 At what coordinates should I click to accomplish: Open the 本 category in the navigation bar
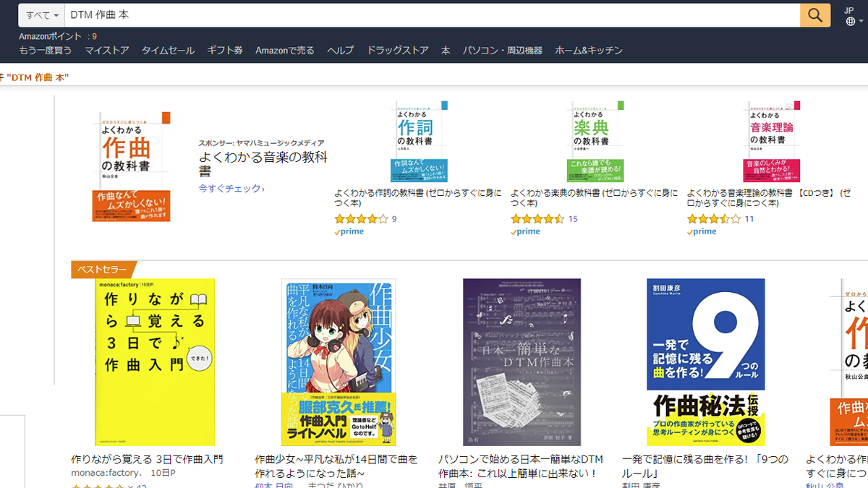446,51
